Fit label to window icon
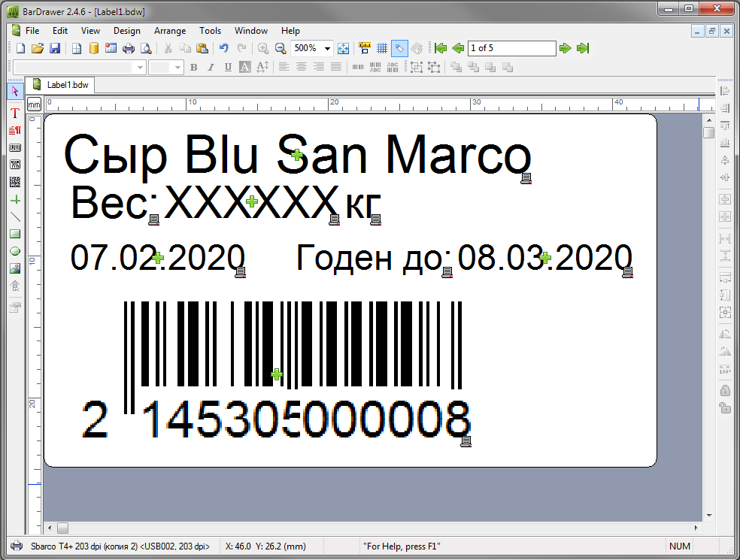Image resolution: width=740 pixels, height=560 pixels. [344, 48]
